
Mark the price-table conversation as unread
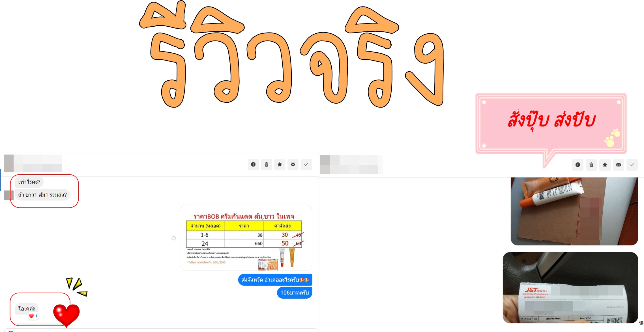(x=293, y=164)
